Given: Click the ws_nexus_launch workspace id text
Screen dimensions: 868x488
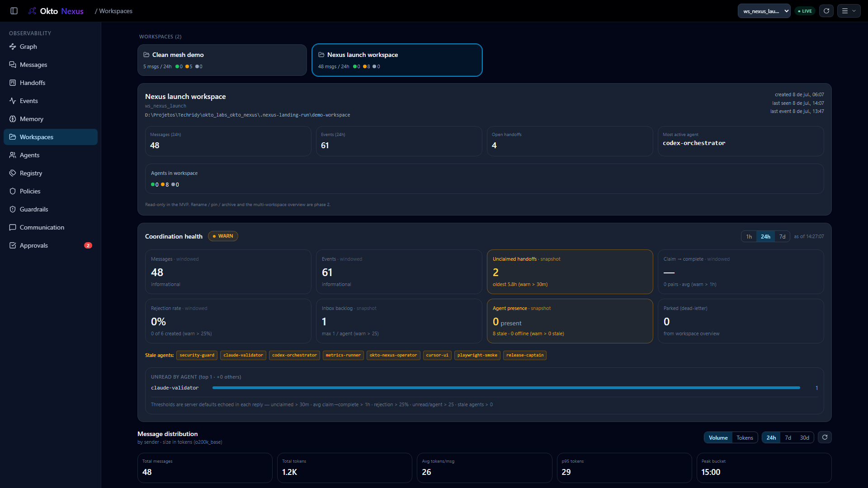Looking at the screenshot, I should tap(165, 106).
